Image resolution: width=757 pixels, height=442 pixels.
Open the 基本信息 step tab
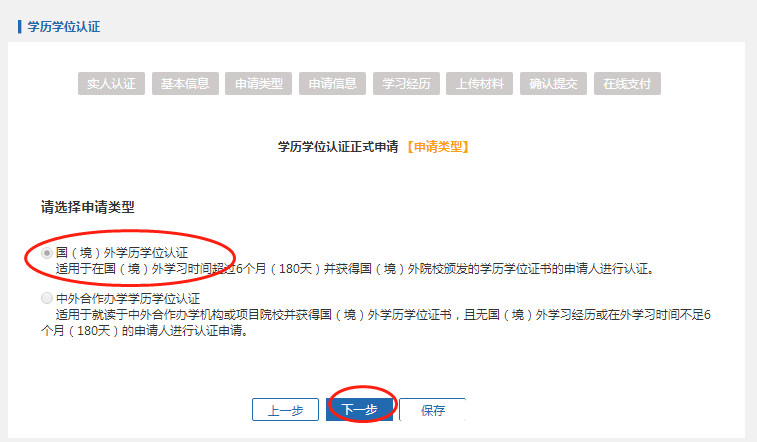click(185, 83)
